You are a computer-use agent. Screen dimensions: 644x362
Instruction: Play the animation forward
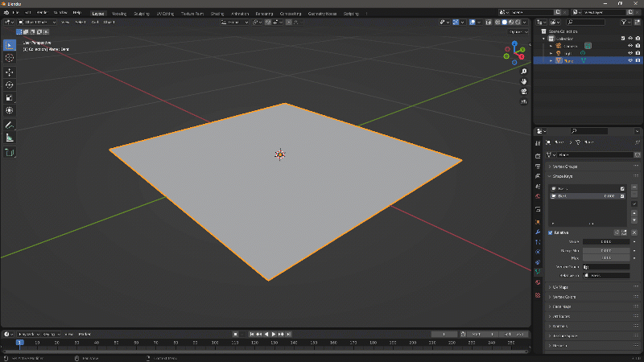point(274,335)
